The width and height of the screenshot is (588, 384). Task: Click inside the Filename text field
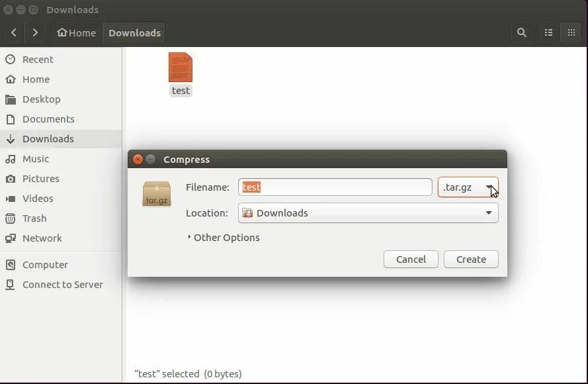tap(334, 187)
